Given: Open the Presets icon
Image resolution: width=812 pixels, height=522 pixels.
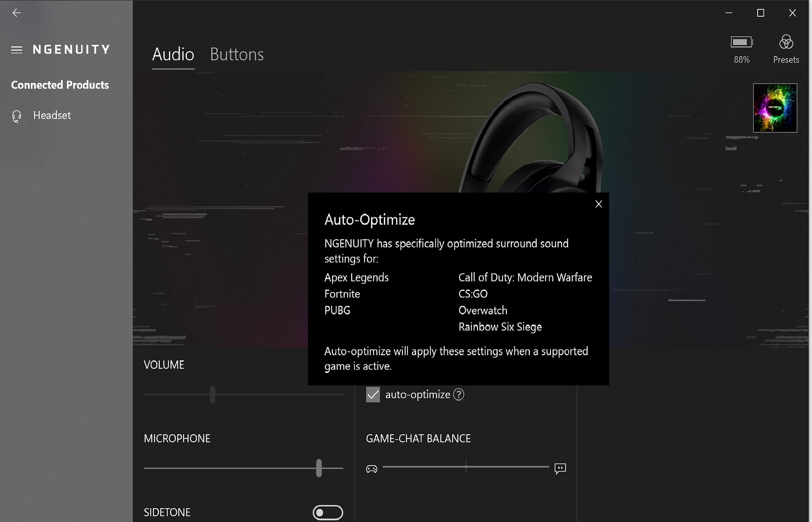Looking at the screenshot, I should point(786,42).
